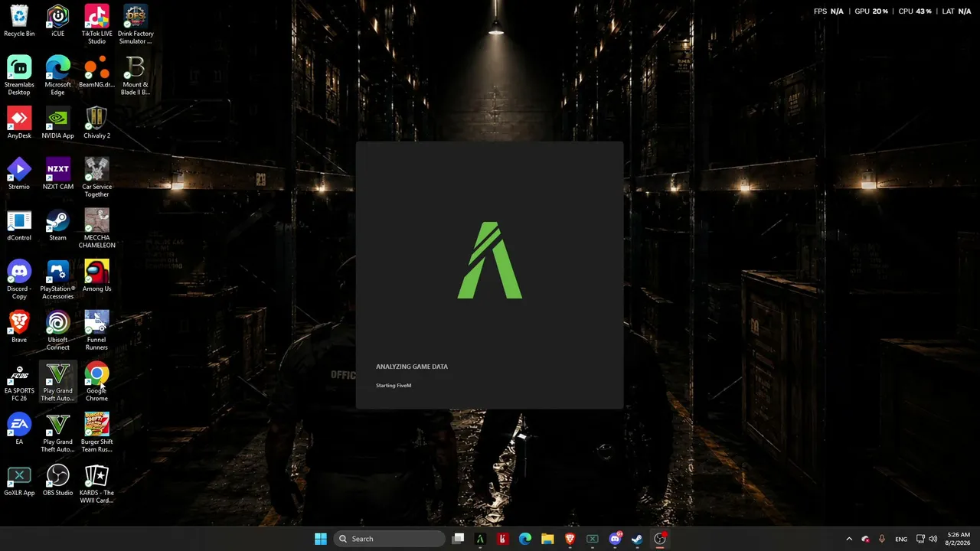Launch AnyDesk from the desktop
Image resolution: width=980 pixels, height=551 pixels.
[x=19, y=123]
